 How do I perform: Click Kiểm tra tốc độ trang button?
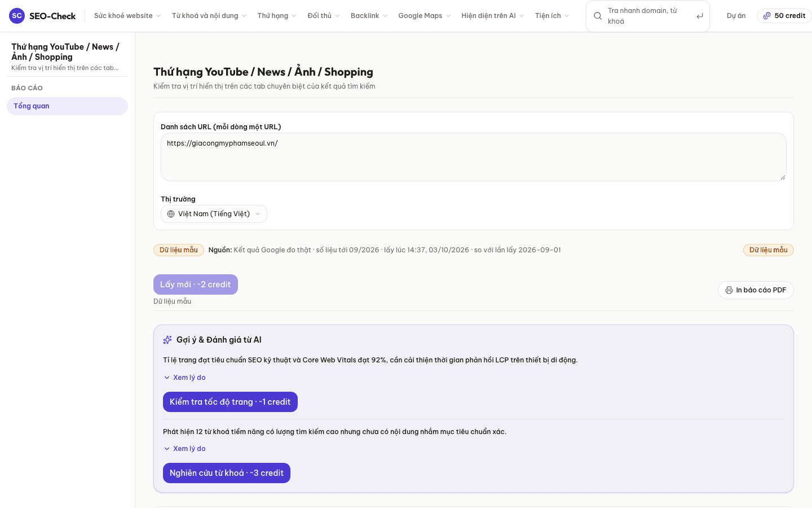click(x=230, y=402)
